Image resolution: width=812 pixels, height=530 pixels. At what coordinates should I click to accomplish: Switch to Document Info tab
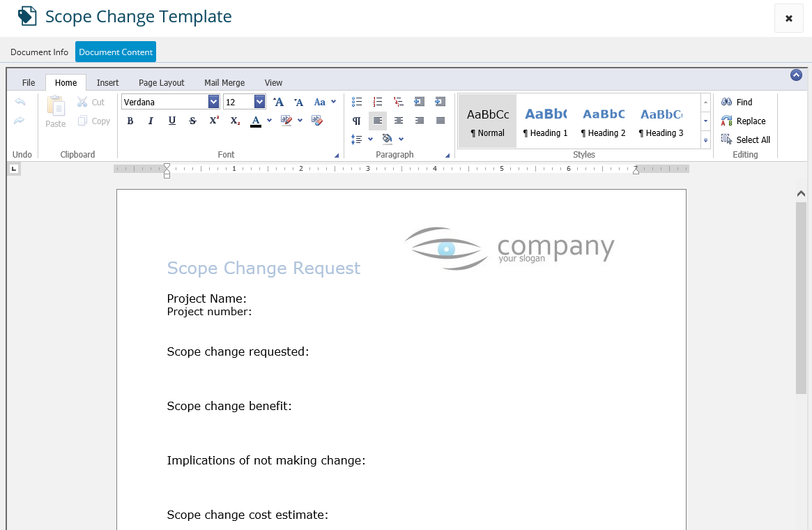coord(39,52)
